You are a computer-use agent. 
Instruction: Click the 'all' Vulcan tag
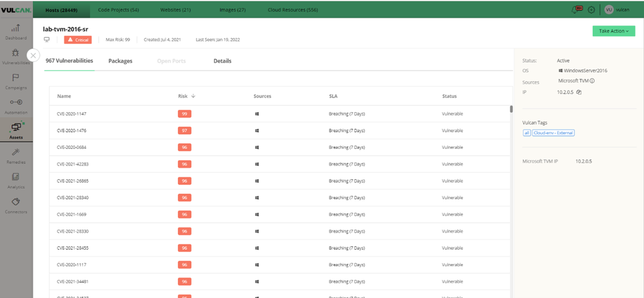click(527, 133)
